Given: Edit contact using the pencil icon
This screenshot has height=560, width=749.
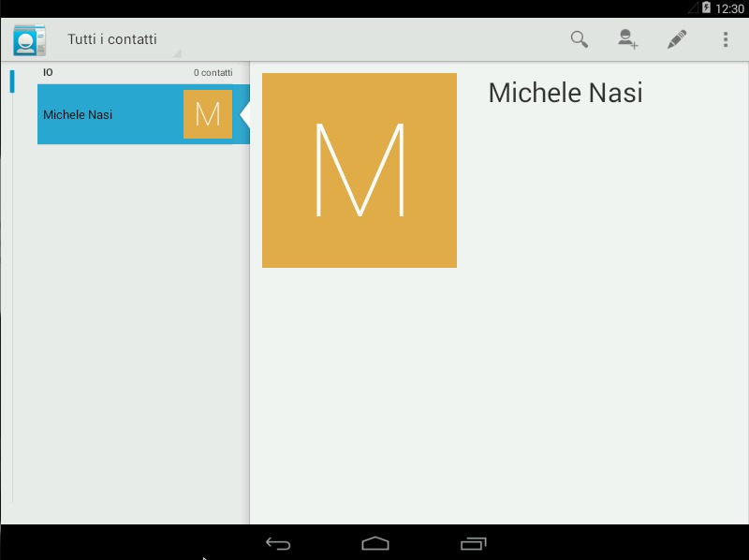Looking at the screenshot, I should coord(676,39).
